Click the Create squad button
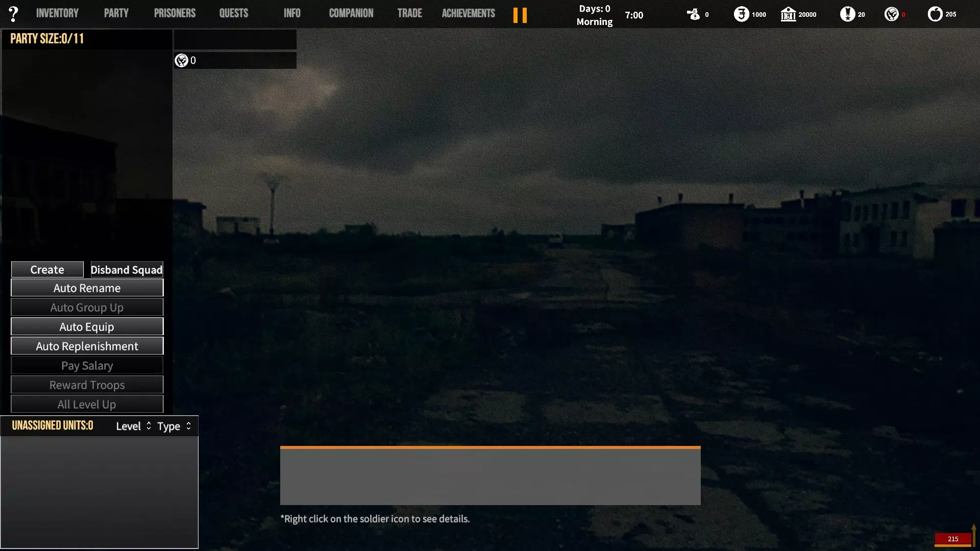Screen dimensions: 980x551 coord(47,269)
